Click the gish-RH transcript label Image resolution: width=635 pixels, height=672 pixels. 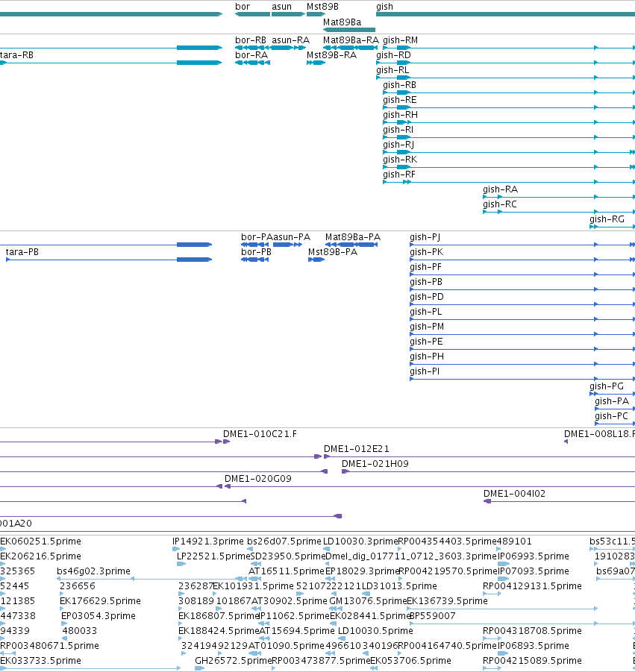pos(400,115)
